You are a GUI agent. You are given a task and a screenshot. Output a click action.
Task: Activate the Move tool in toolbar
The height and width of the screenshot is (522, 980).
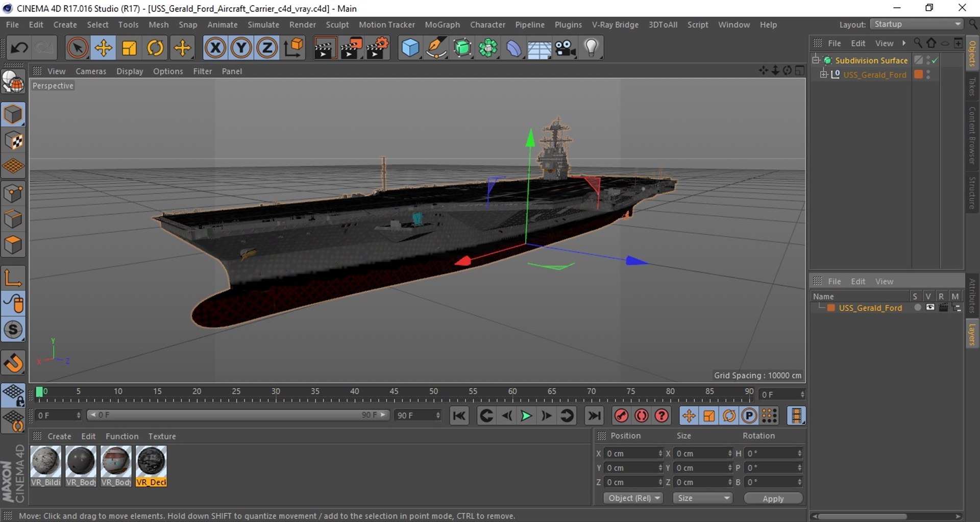tap(103, 48)
